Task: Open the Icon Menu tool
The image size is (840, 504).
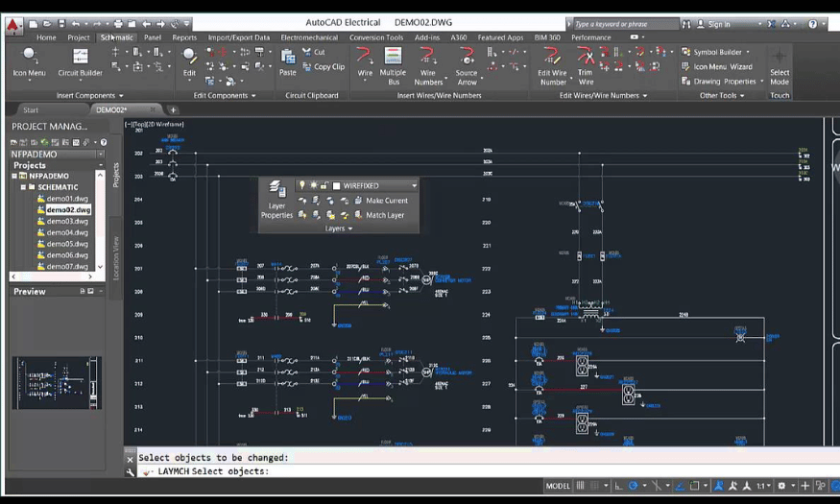Action: [29, 63]
